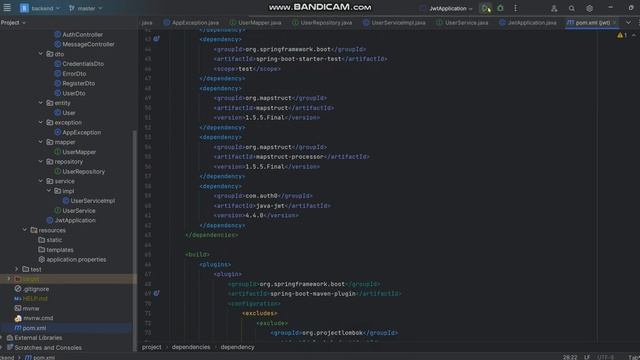Go to line via cursor position indicator
The image size is (640, 360).
570,357
